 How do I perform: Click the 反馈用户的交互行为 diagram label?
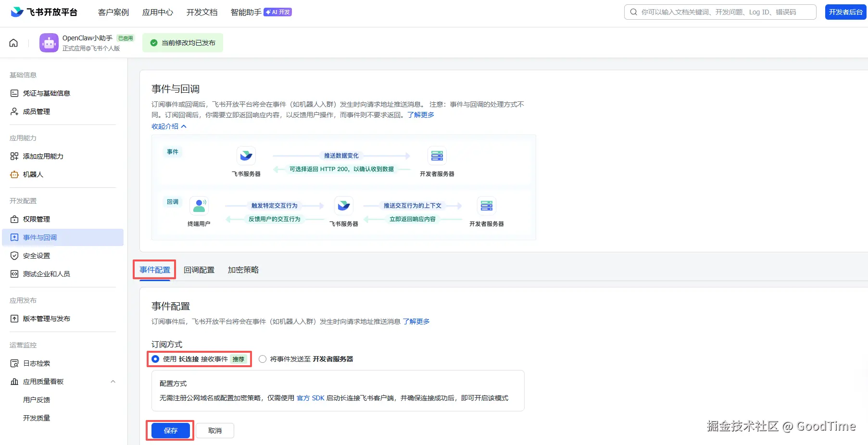click(275, 219)
